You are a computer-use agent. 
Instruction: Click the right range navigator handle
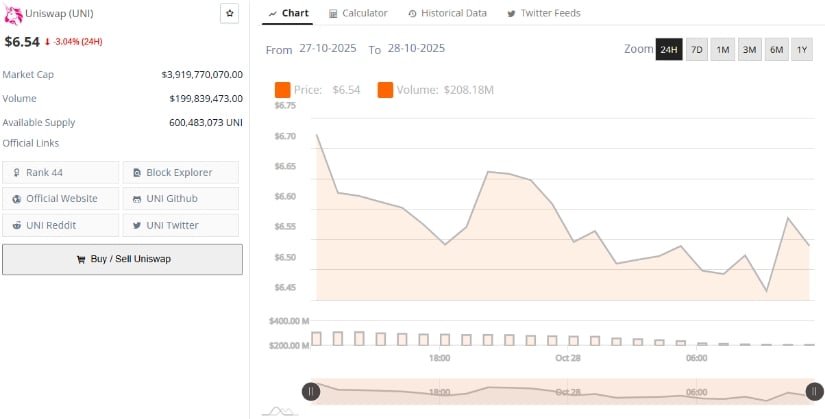pos(814,391)
